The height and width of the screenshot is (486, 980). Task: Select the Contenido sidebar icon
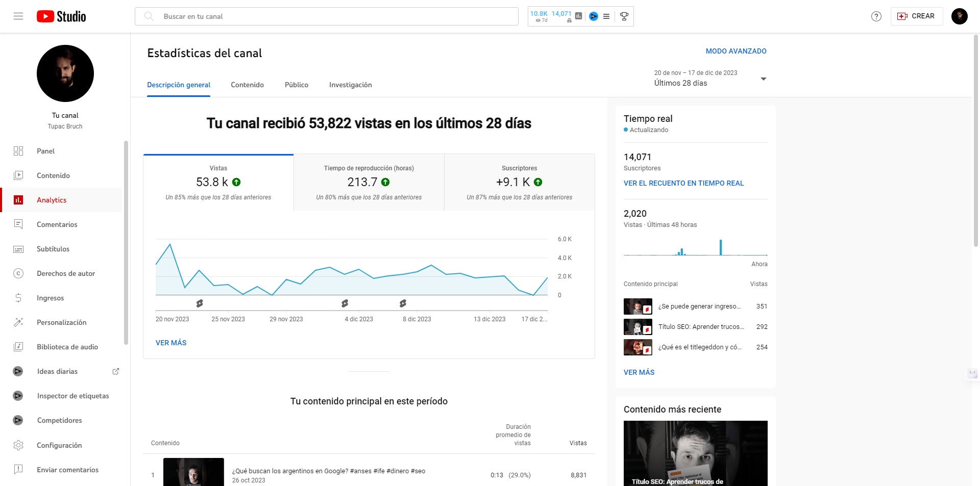pos(18,175)
